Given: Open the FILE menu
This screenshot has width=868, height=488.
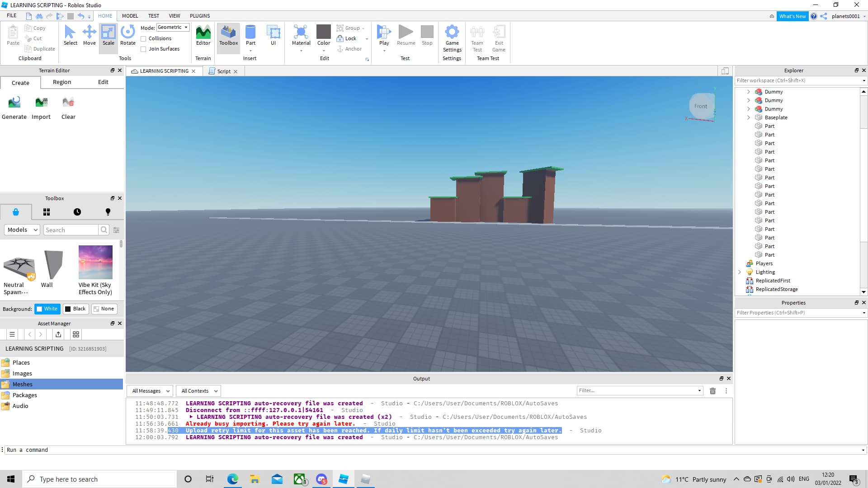Looking at the screenshot, I should (x=12, y=16).
